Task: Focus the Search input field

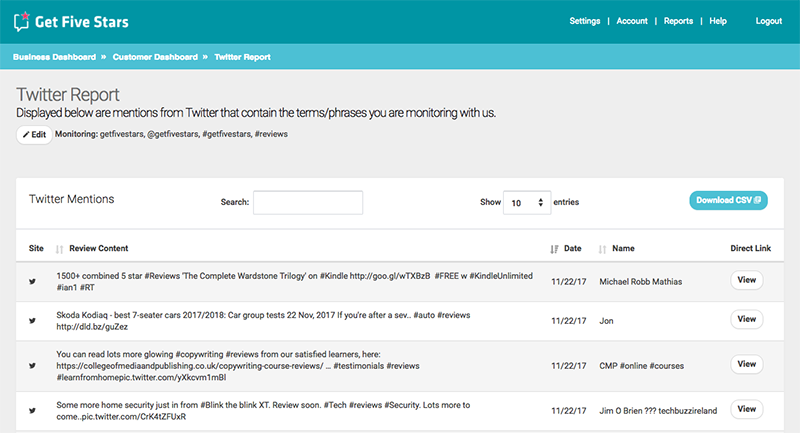Action: (x=308, y=202)
